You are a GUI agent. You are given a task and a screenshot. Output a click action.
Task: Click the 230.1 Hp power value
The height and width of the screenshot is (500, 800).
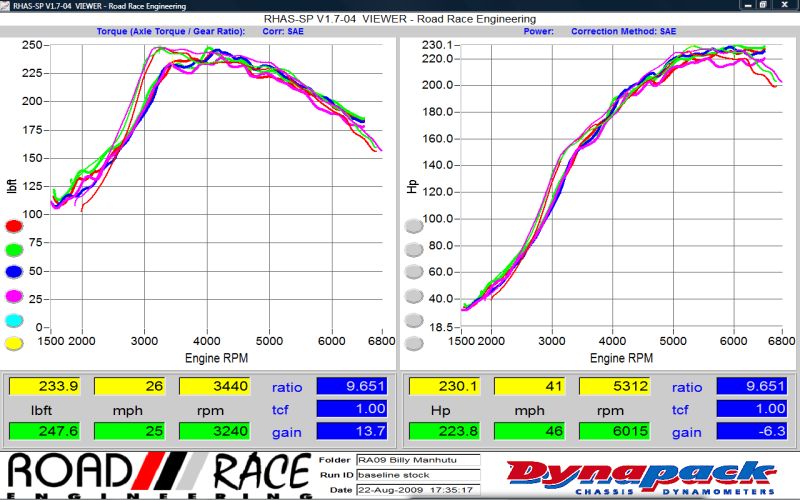(443, 386)
